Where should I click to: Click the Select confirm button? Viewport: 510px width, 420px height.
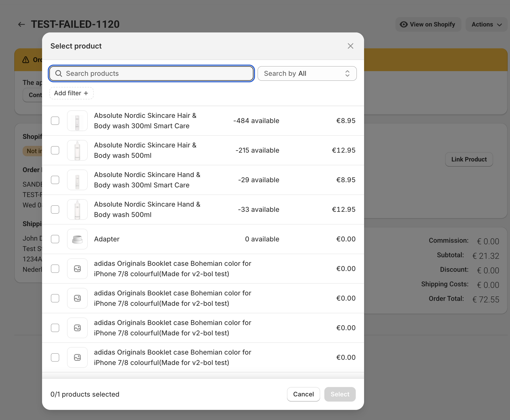click(340, 394)
